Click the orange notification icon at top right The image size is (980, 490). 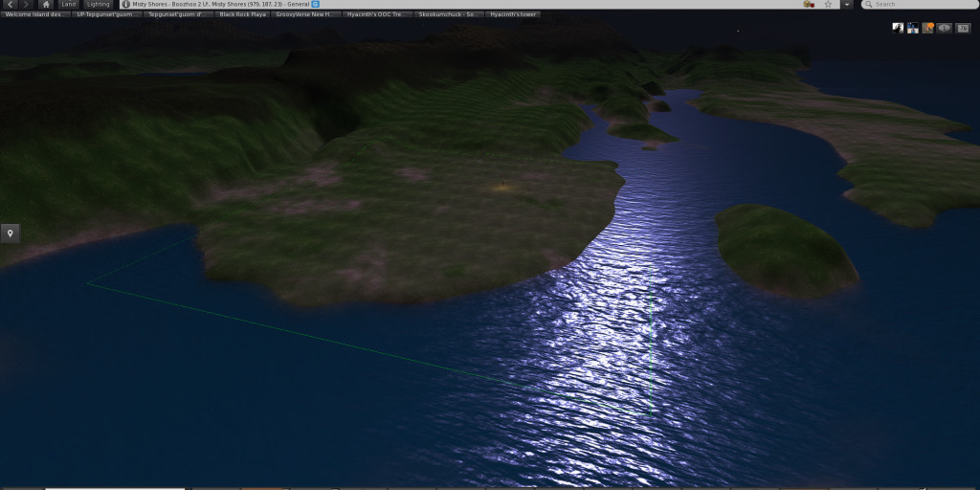[x=927, y=28]
